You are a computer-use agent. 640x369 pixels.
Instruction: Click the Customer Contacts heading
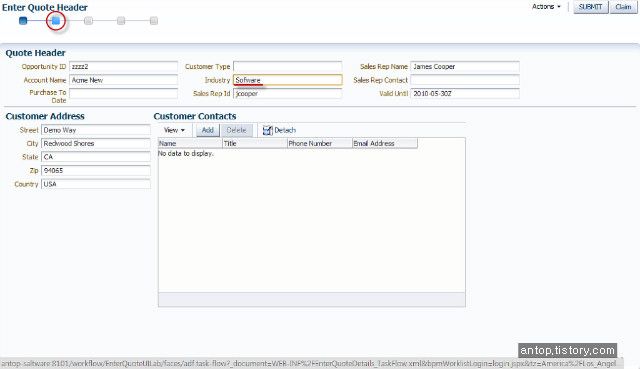point(195,116)
